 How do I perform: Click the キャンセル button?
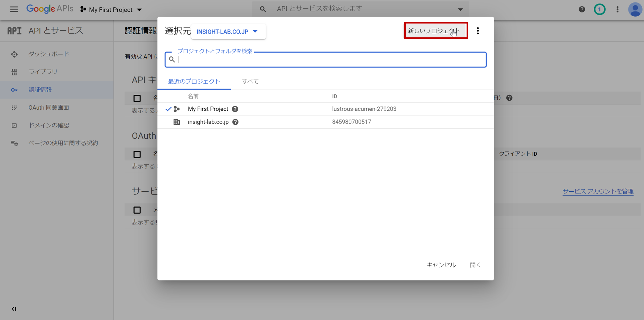[441, 265]
